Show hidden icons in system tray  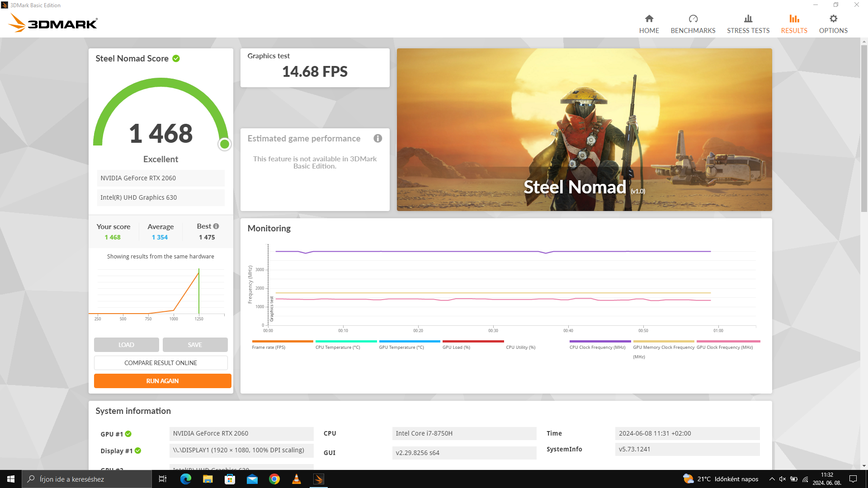(772, 479)
